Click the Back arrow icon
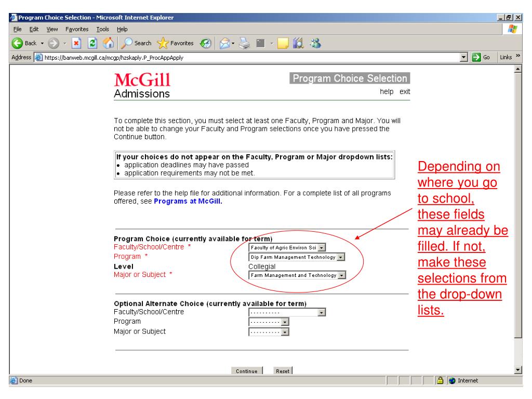Image resolution: width=532 pixels, height=399 pixels. (x=17, y=43)
